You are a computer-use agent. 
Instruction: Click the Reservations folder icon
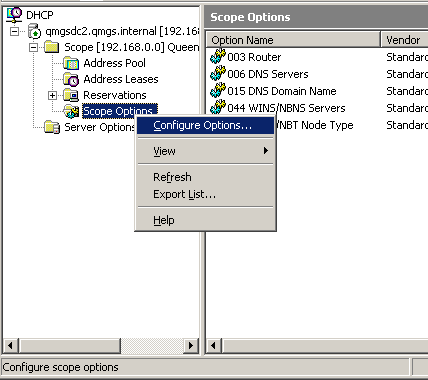coord(71,95)
